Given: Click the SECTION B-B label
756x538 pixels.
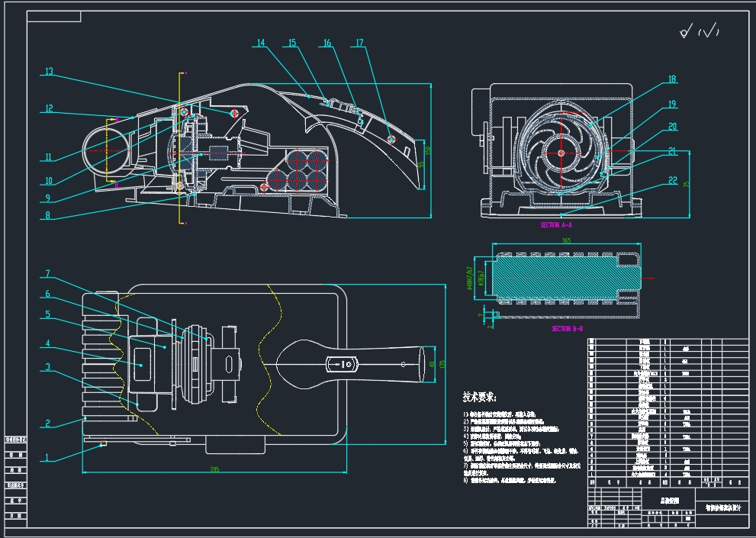Looking at the screenshot, I should 567,329.
